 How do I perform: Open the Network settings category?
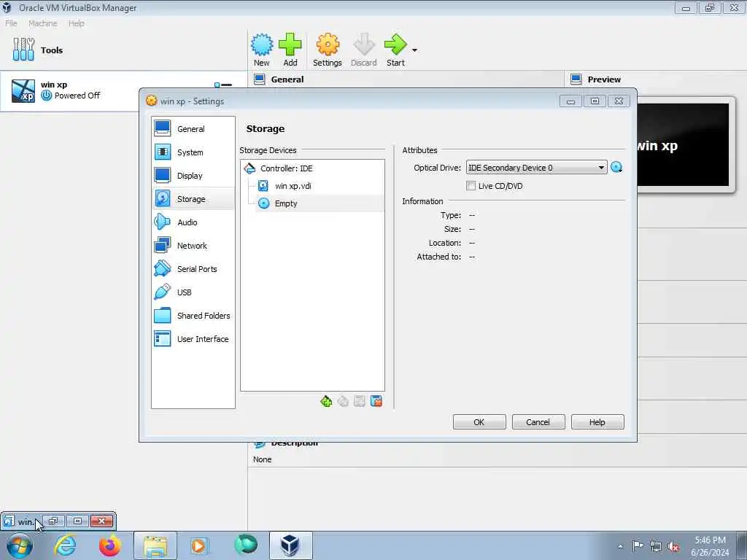193,245
